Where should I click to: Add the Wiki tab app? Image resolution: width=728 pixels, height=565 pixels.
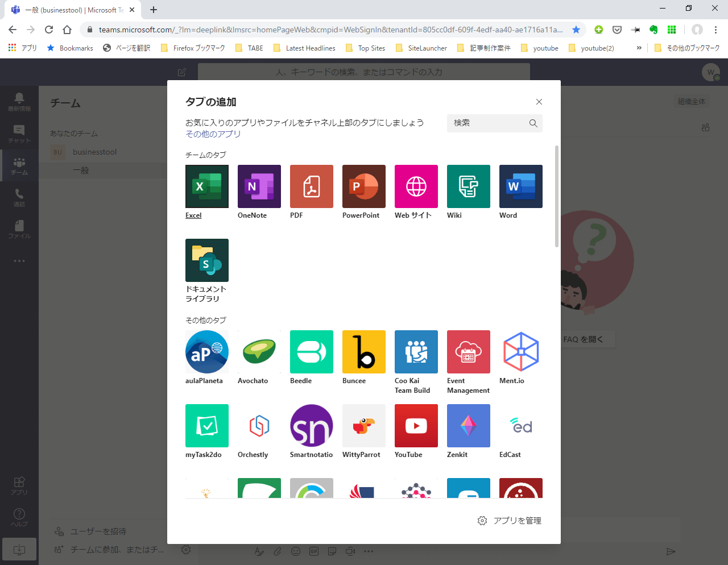(469, 186)
